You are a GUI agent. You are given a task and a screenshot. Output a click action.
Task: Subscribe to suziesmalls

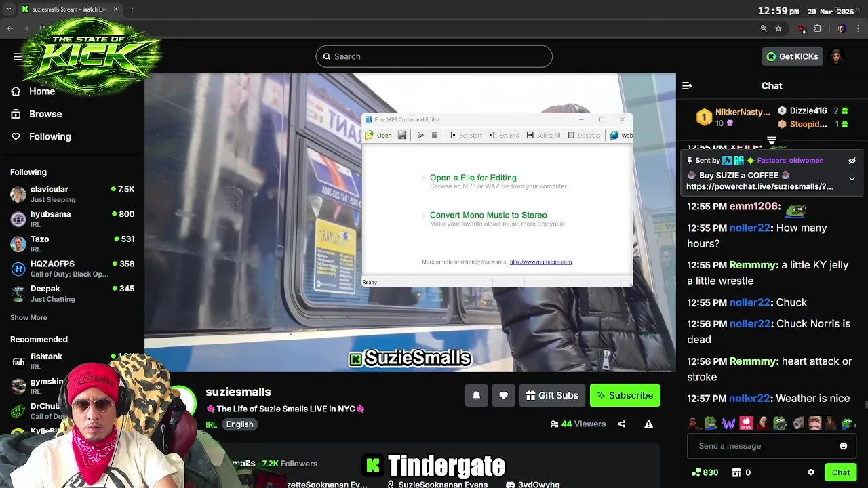point(625,395)
